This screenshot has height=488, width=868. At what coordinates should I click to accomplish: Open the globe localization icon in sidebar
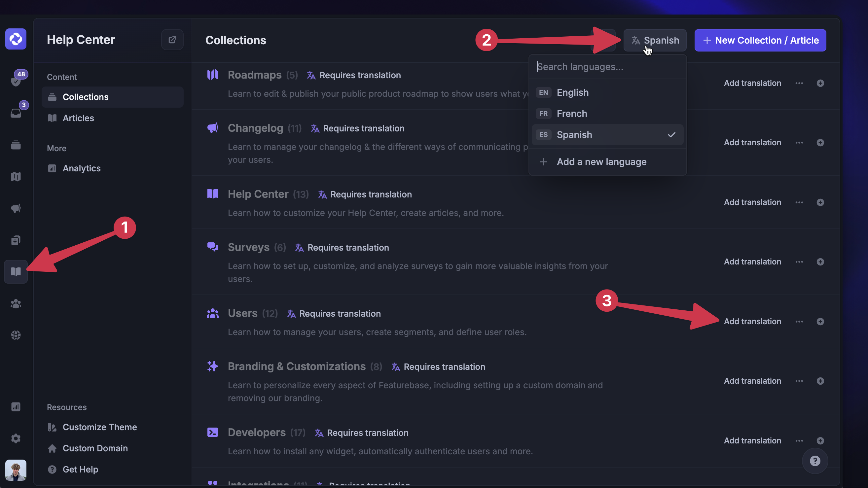pos(16,334)
